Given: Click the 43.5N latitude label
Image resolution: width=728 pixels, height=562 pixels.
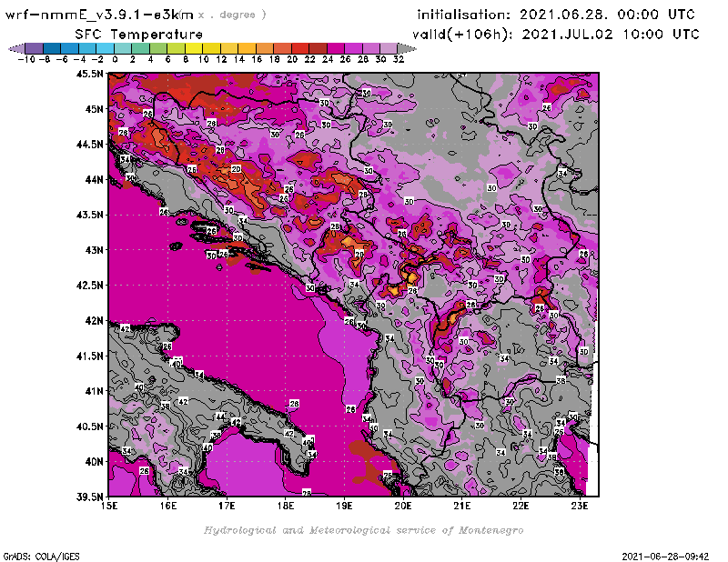Looking at the screenshot, I should tap(90, 215).
